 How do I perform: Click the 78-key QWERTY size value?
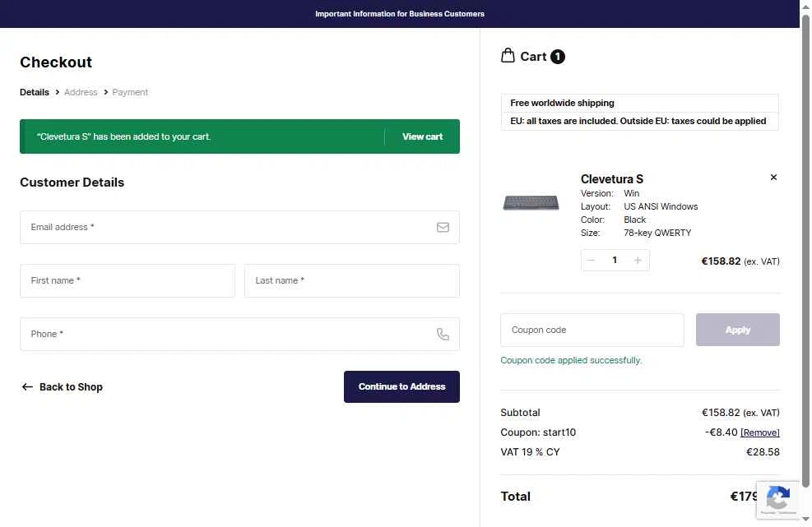[657, 233]
